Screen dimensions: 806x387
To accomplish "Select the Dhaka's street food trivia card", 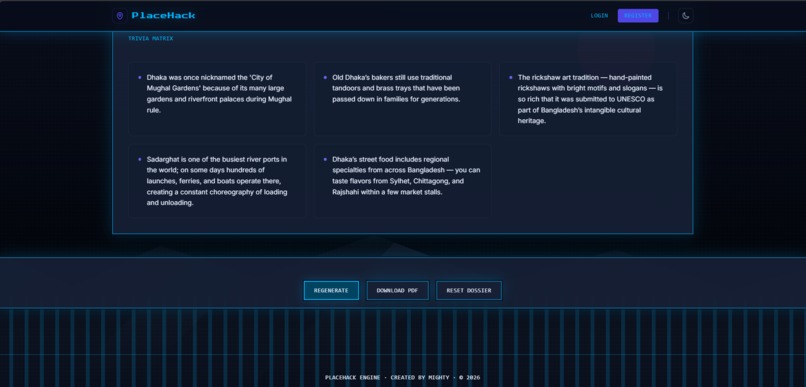I will pyautogui.click(x=403, y=181).
